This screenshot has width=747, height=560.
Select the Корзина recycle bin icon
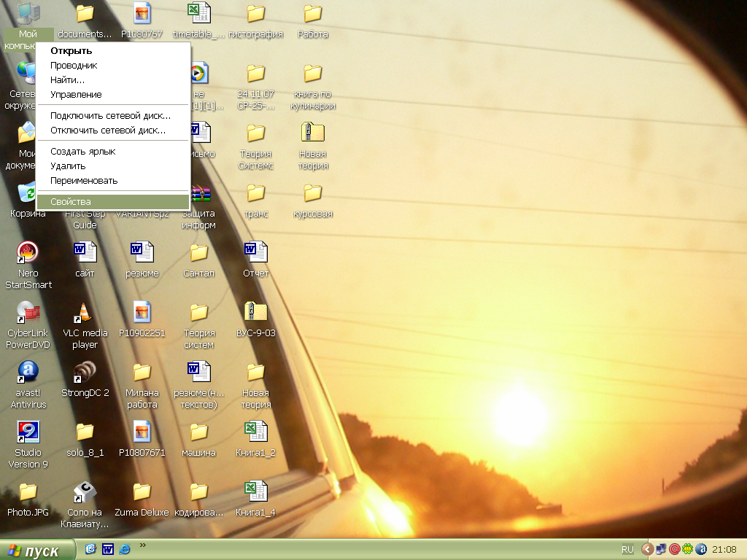pyautogui.click(x=26, y=193)
